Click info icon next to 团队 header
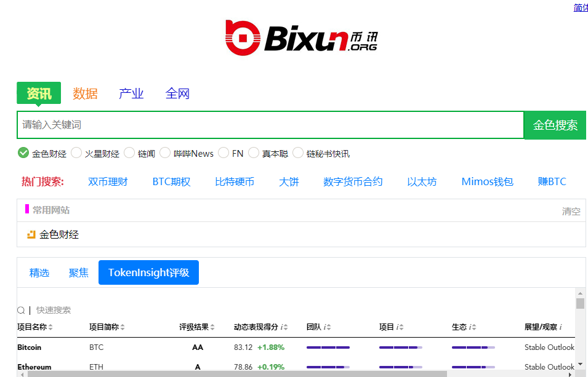The image size is (588, 377). (x=325, y=327)
